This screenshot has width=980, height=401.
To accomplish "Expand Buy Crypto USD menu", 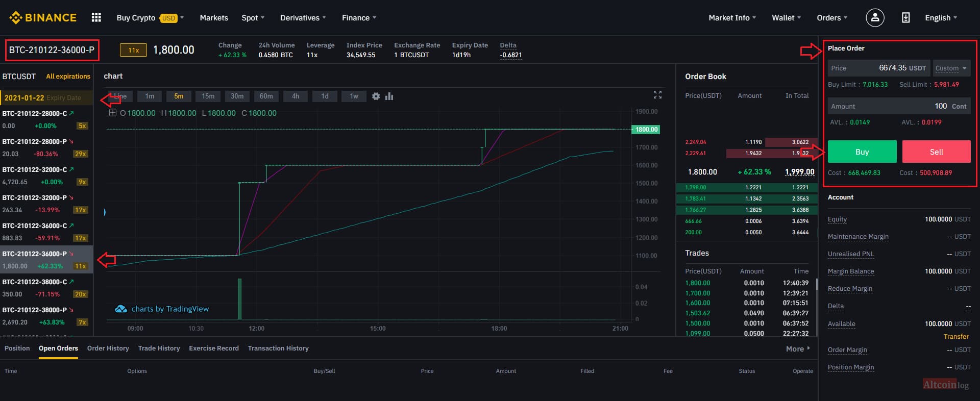I will [x=150, y=18].
